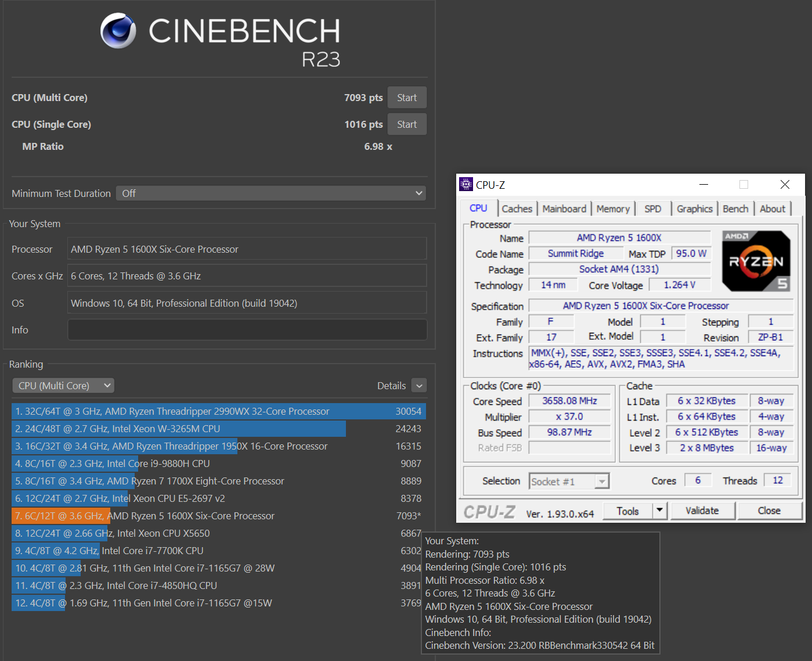Select the Xeon E5-2697 v2 ranking row
Screen dimensions: 812x661
[x=219, y=498]
